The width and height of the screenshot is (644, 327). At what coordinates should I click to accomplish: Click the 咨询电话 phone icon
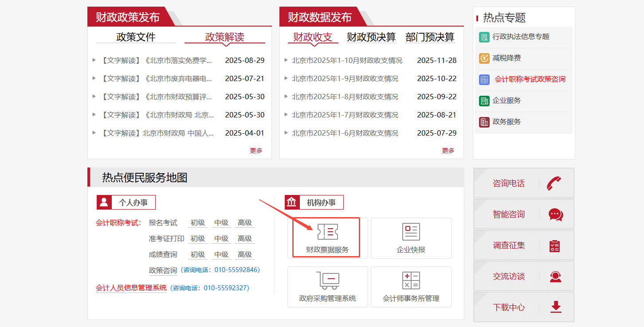(x=554, y=183)
